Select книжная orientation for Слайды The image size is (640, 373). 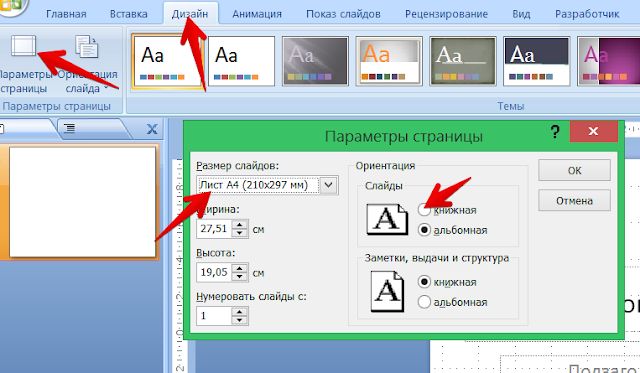447,210
